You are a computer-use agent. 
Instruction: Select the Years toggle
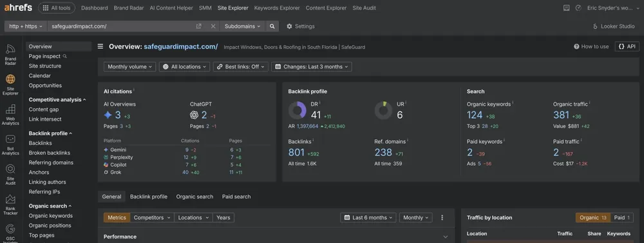pyautogui.click(x=223, y=217)
